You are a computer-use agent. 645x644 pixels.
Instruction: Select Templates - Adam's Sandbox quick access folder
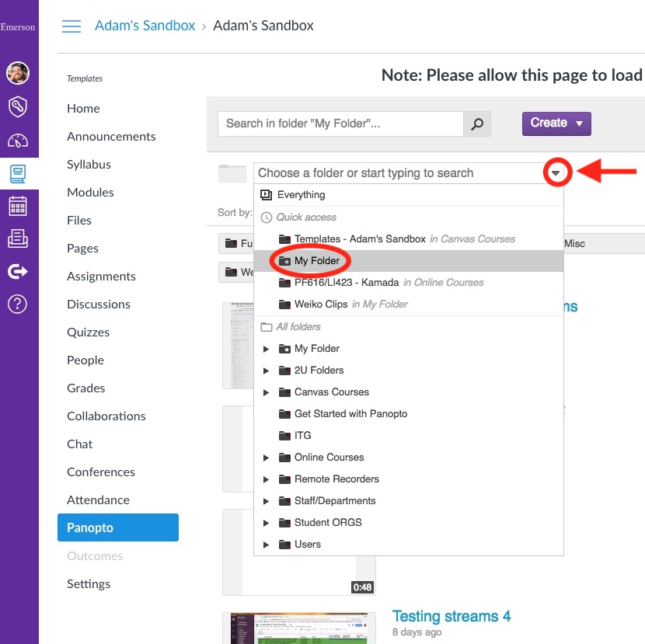(409, 239)
